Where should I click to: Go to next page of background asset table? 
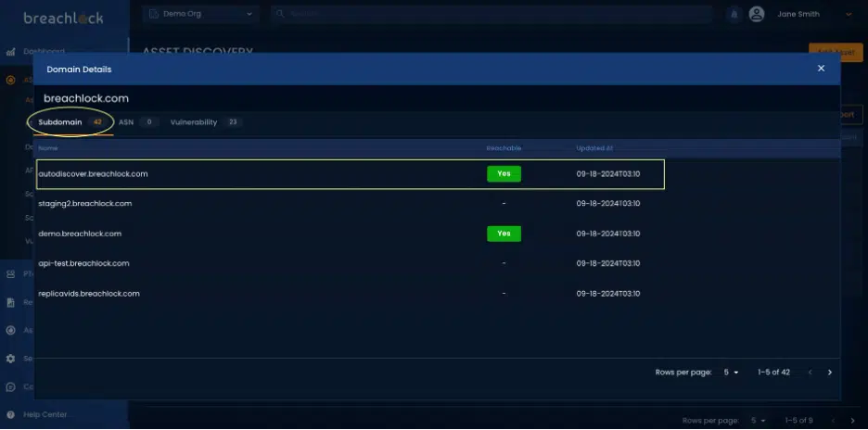click(852, 421)
